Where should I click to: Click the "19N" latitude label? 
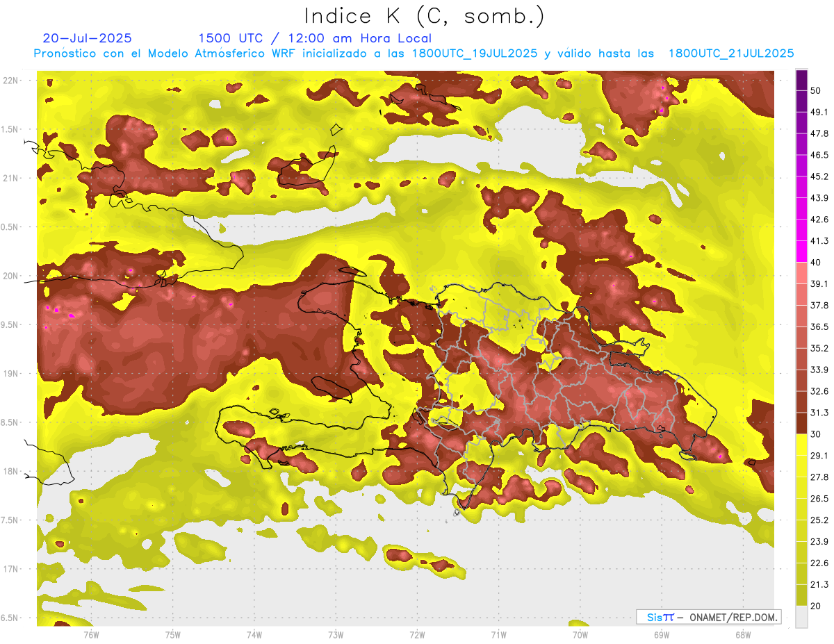click(12, 373)
